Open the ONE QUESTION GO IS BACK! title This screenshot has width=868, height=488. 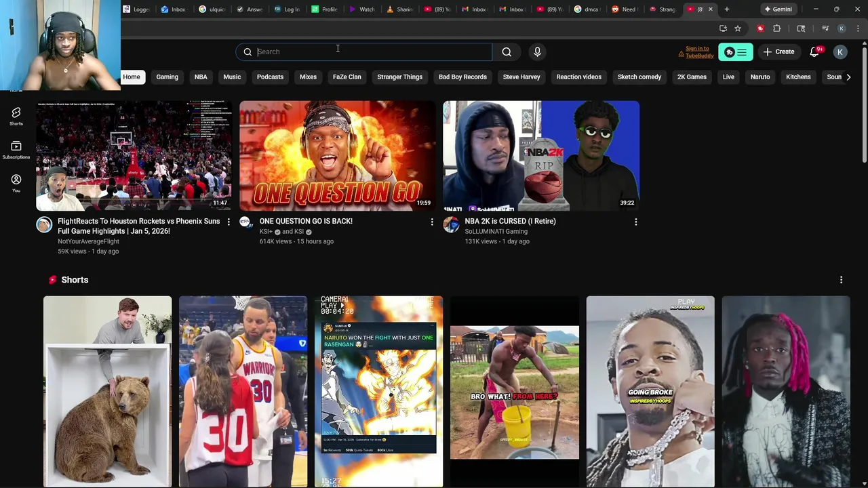(306, 221)
